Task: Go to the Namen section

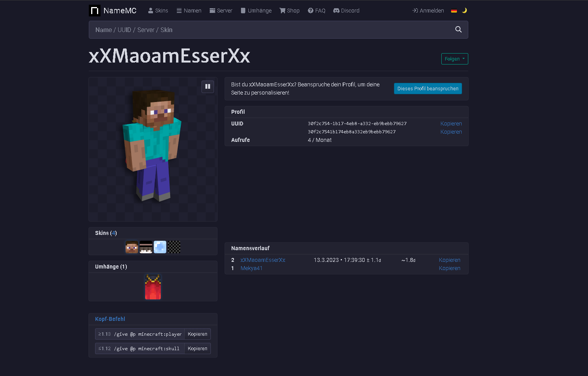Action: tap(189, 11)
